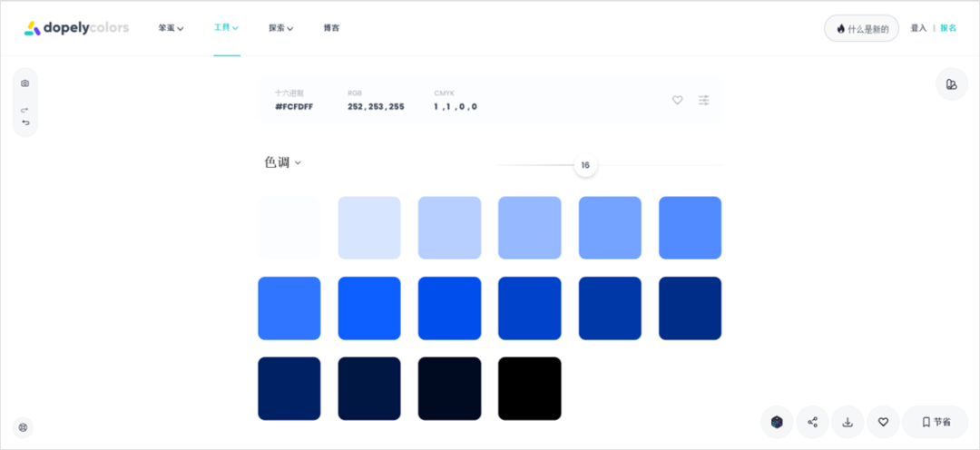Click the 十六进制 label

coord(289,93)
